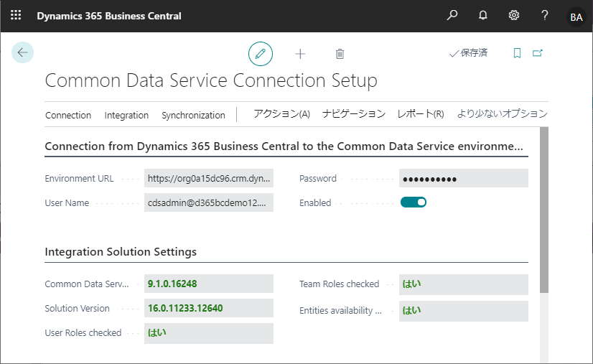Click the Entities availability はい value
Screen dimensions: 593x364
pos(464,311)
